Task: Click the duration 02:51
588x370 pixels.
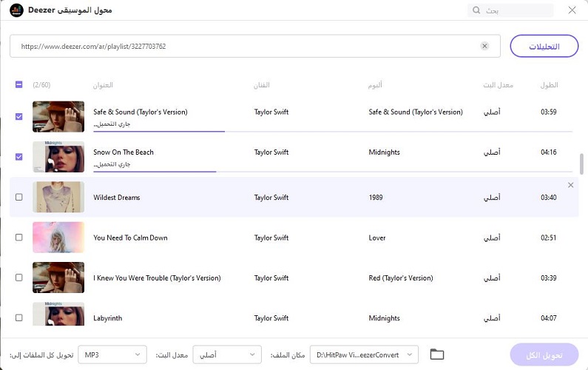Action: point(549,238)
